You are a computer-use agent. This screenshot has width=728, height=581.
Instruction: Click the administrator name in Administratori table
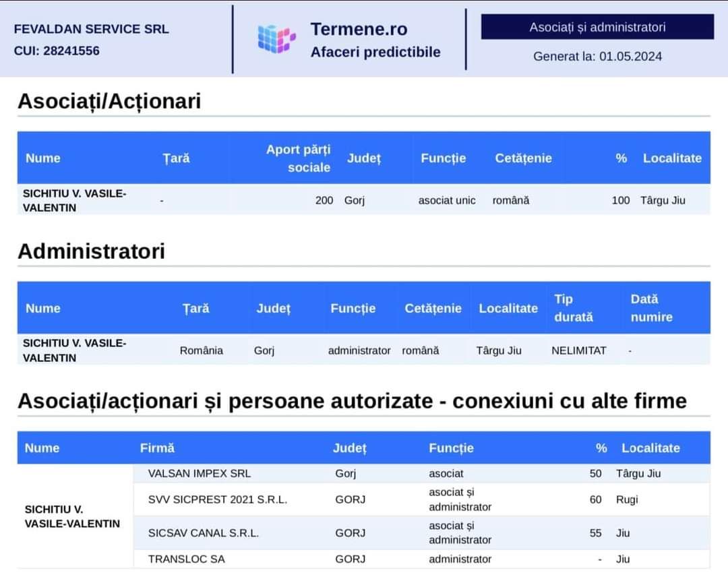pos(74,350)
